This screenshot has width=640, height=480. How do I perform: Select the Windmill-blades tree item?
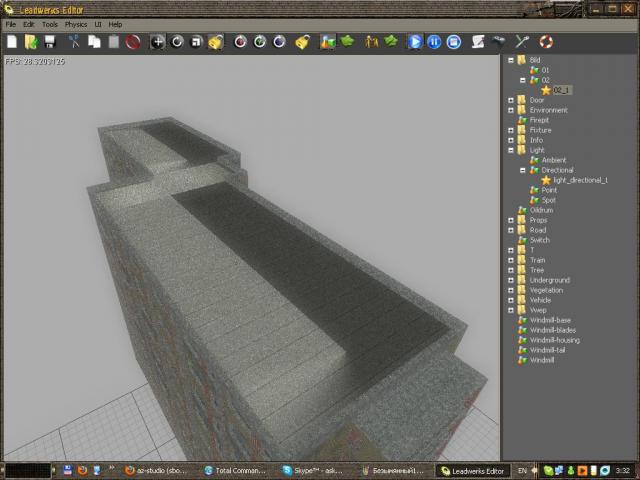(x=553, y=330)
